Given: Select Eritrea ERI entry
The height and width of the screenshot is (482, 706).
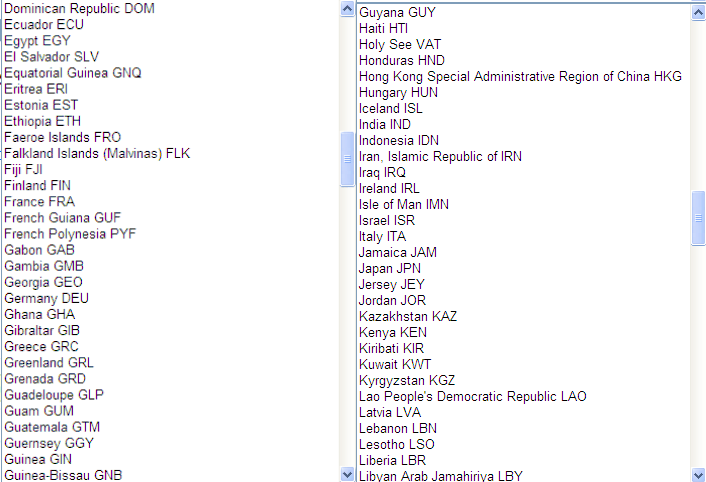Looking at the screenshot, I should click(36, 89).
